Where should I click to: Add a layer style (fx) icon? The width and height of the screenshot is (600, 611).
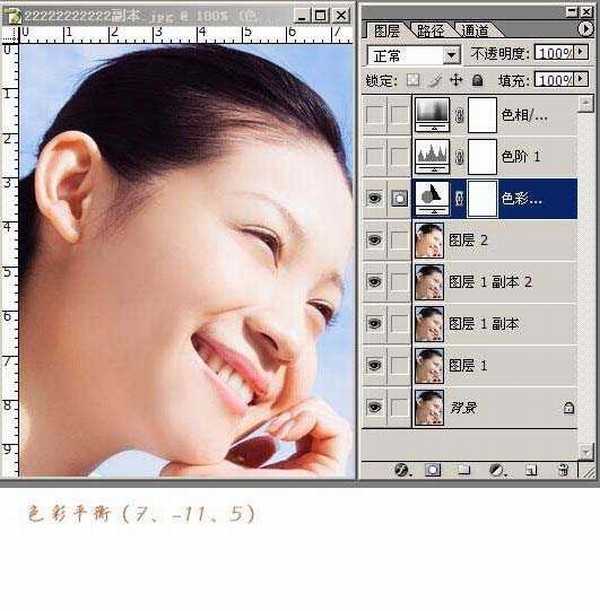click(402, 470)
